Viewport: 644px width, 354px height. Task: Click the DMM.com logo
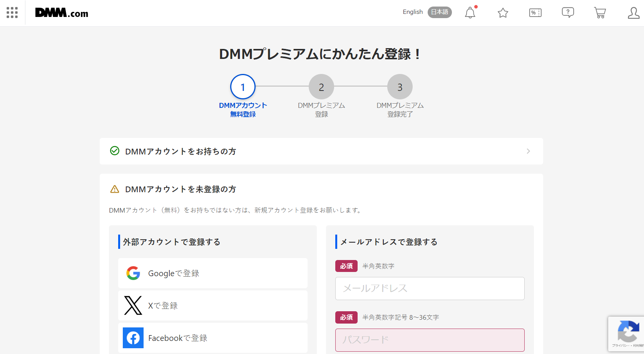coord(62,13)
